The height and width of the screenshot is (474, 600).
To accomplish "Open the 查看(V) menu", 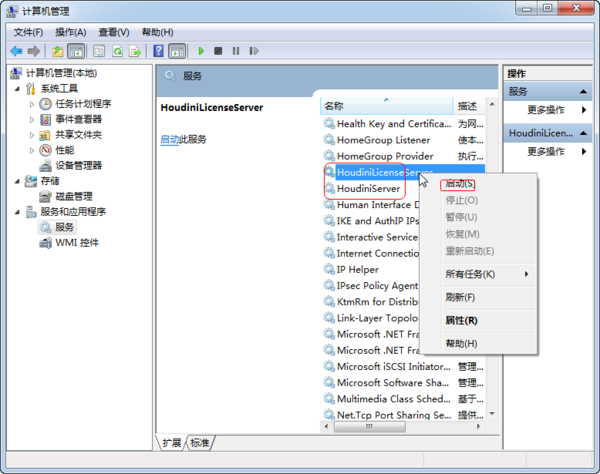I will point(114,33).
